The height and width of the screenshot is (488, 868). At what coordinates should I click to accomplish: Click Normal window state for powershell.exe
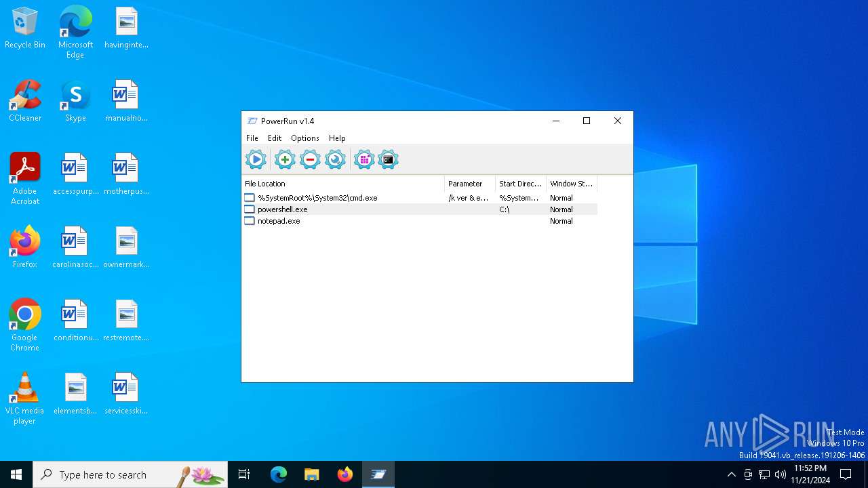pyautogui.click(x=561, y=209)
